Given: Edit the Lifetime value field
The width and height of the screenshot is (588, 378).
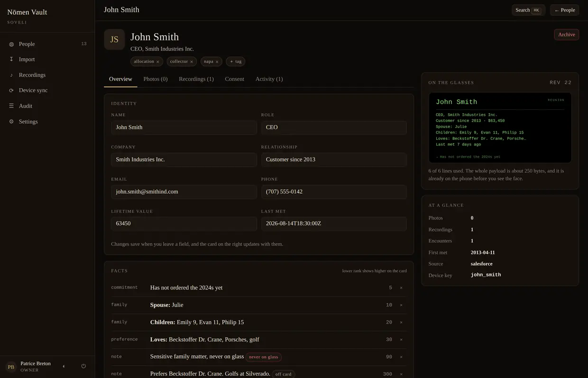Looking at the screenshot, I should point(184,224).
